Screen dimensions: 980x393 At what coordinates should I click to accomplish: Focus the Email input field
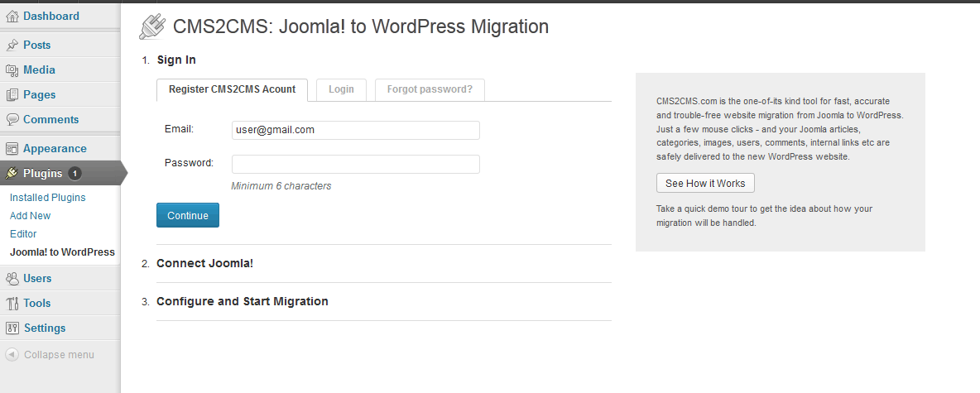[x=356, y=130]
